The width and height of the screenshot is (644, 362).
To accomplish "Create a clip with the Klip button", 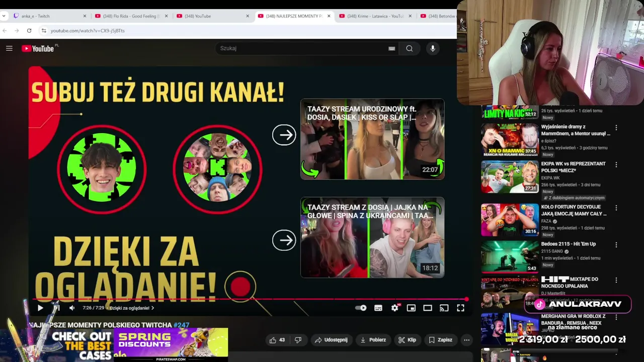I will pos(407,340).
